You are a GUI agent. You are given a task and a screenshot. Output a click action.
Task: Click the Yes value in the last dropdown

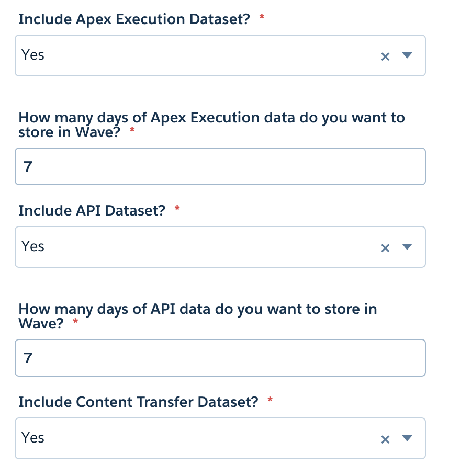(x=32, y=438)
